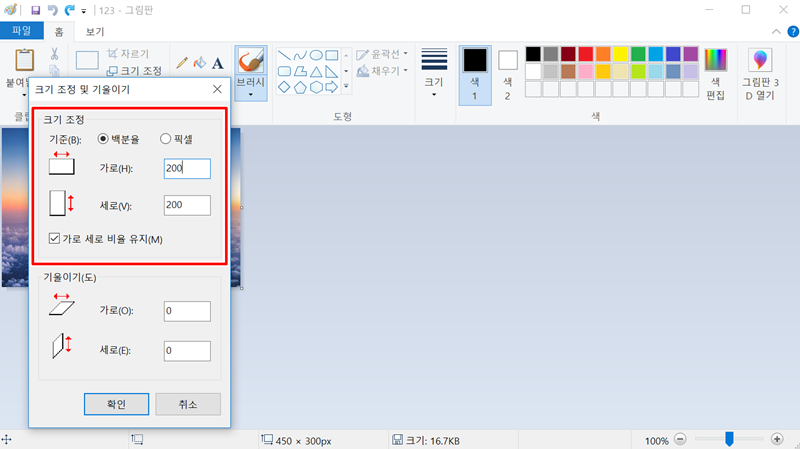The image size is (800, 449).
Task: Click the skew 세로(E) input field
Action: point(187,351)
